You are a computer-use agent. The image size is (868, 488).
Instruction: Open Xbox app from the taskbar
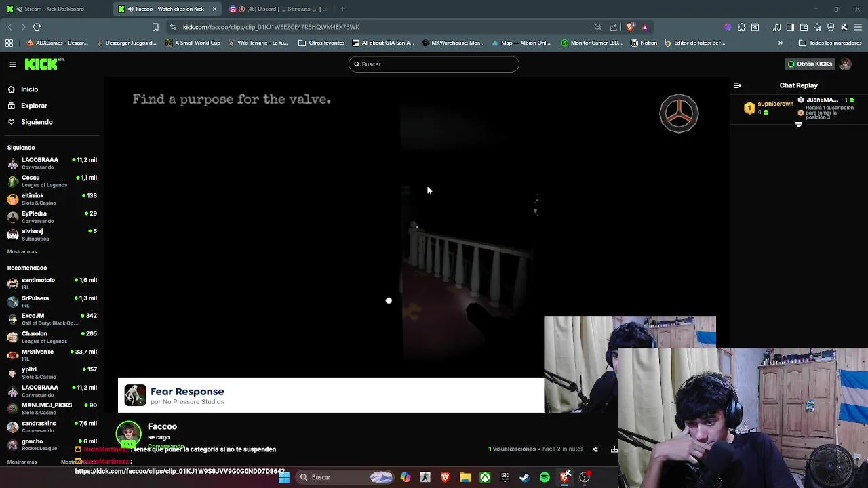point(485,477)
